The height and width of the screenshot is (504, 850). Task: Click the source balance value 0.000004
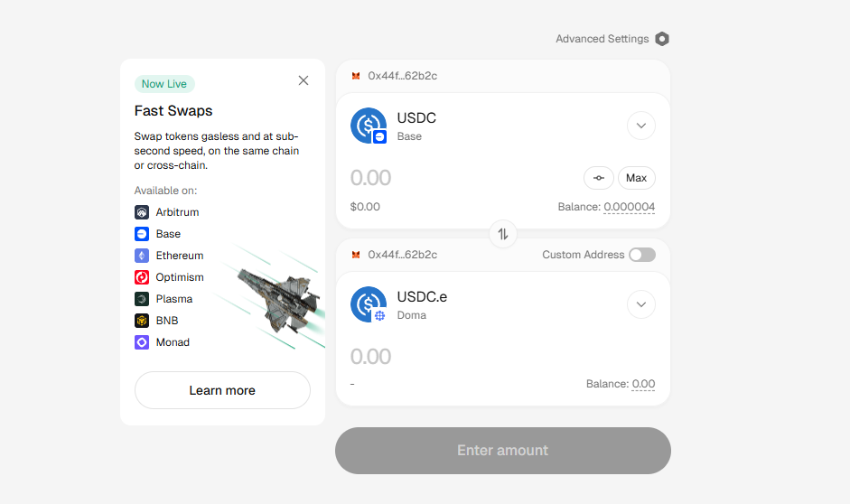(x=630, y=207)
